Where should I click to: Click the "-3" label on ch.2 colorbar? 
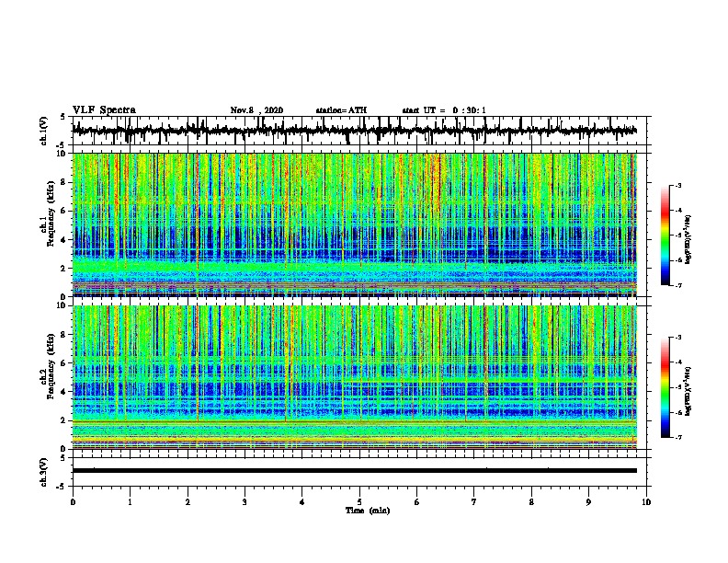(x=677, y=338)
